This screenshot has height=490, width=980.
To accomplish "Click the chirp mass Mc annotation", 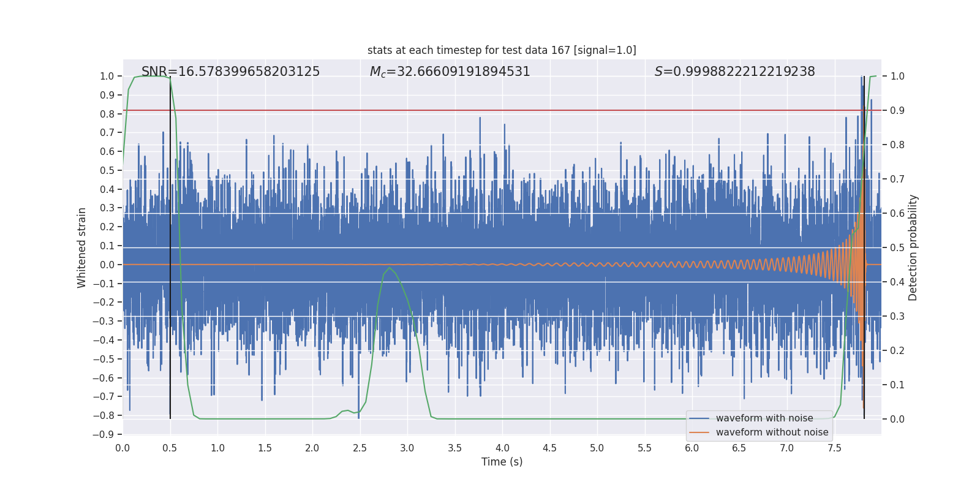I will coord(450,72).
